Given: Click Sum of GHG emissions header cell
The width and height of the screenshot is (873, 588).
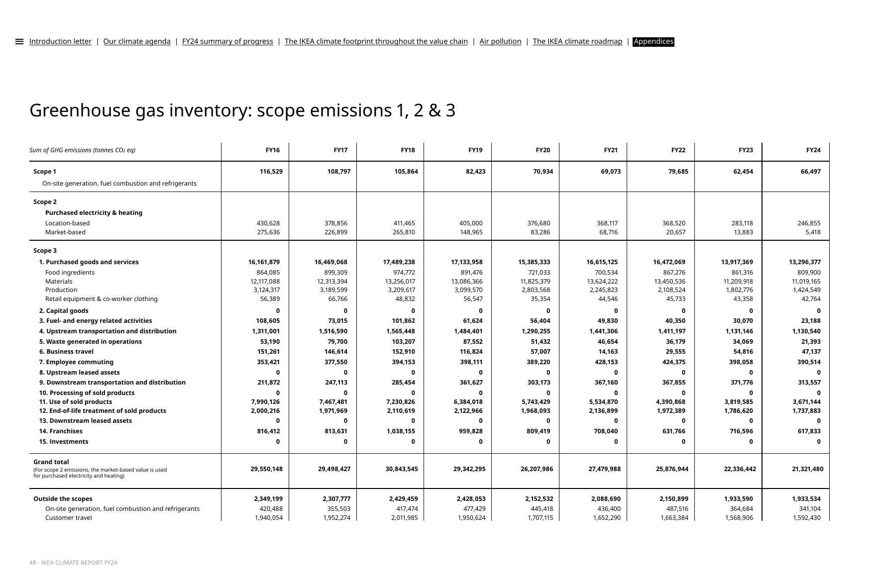Looking at the screenshot, I should click(82, 150).
